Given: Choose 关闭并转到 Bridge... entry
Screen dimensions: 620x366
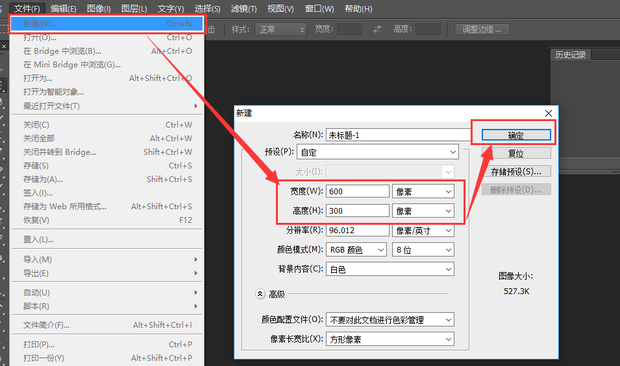Looking at the screenshot, I should tap(107, 152).
